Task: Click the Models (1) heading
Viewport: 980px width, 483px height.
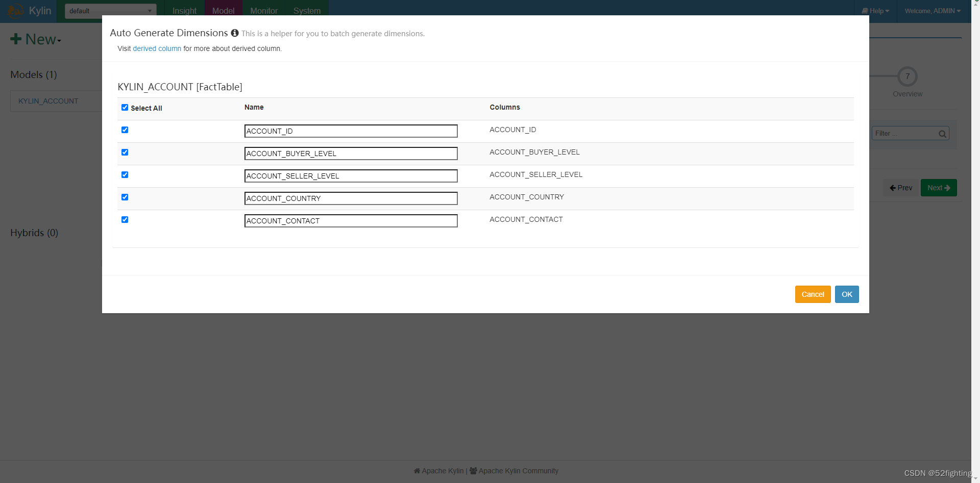Action: click(34, 74)
